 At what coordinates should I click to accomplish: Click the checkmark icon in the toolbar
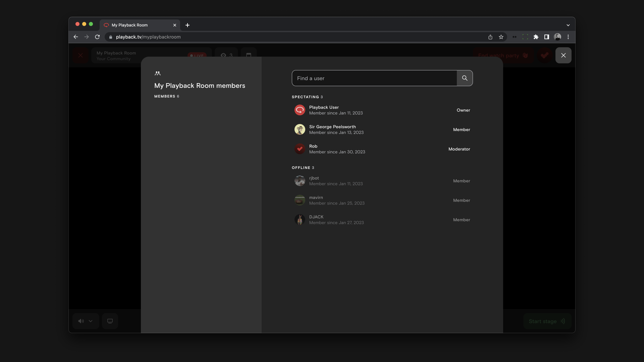pos(544,55)
